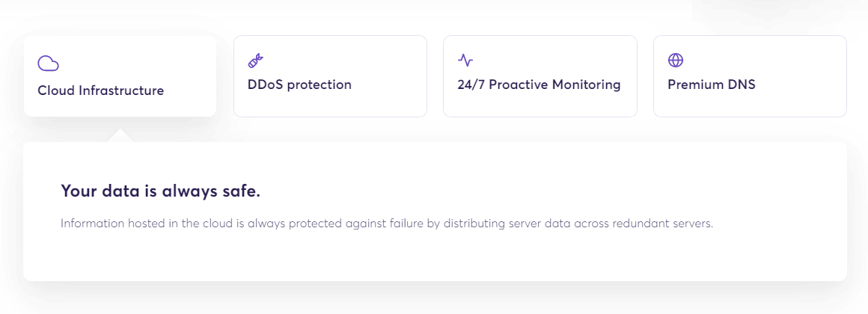The height and width of the screenshot is (314, 868).
Task: Click the heading 'Your data is always safe.'
Action: coord(160,191)
